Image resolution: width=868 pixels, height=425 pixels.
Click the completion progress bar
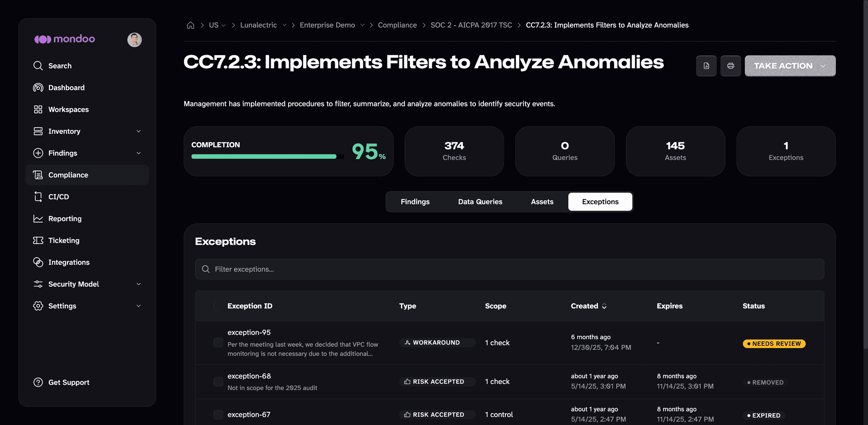267,157
